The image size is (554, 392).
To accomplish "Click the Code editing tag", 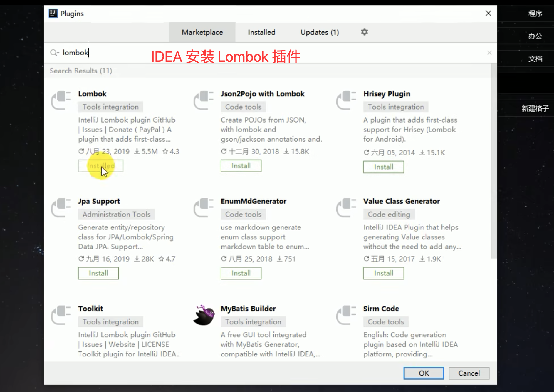I will (389, 214).
